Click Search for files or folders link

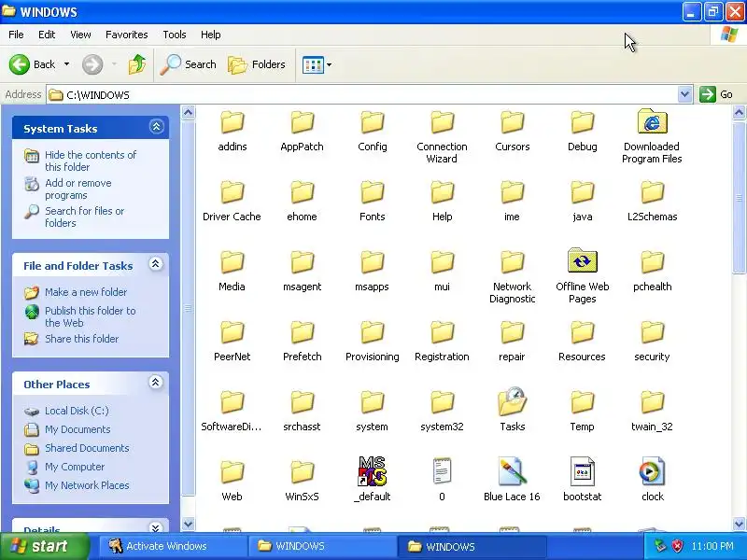84,217
